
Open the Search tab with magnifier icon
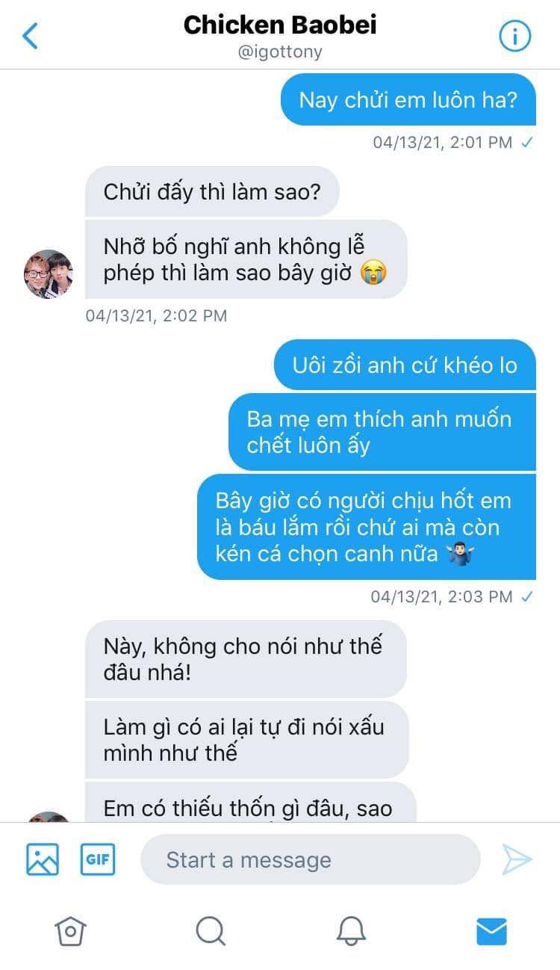pos(211,931)
